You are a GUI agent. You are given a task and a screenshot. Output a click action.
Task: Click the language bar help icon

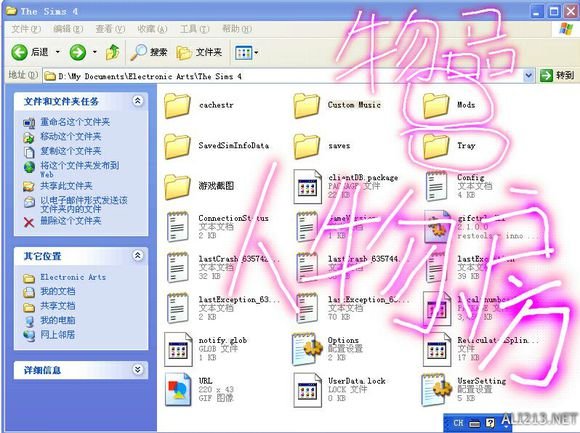(x=490, y=423)
